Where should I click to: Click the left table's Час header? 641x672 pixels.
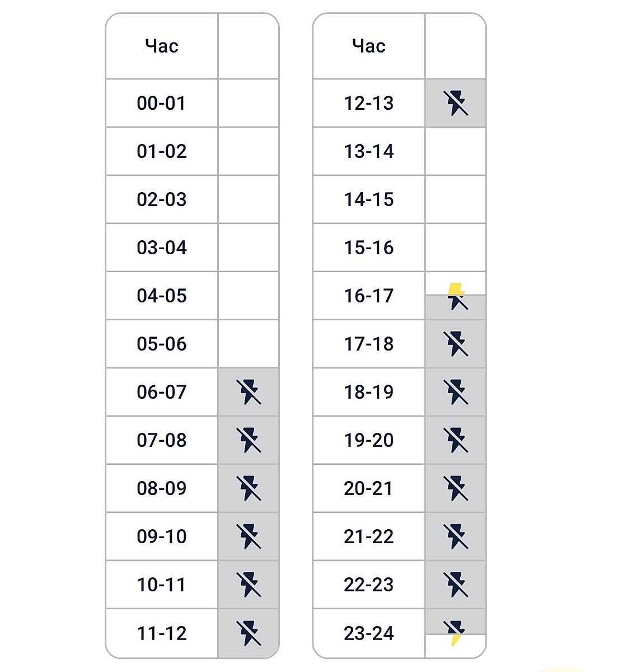(x=161, y=46)
